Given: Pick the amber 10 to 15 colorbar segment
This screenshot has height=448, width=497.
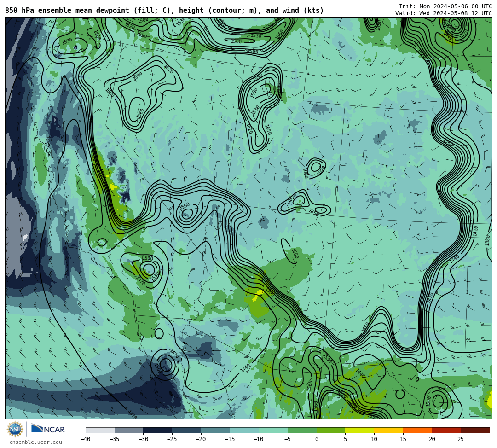Looking at the screenshot, I should pyautogui.click(x=388, y=430).
